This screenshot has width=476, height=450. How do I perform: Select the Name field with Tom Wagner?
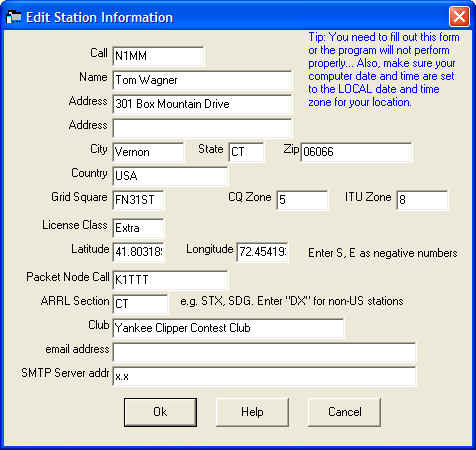pyautogui.click(x=202, y=80)
